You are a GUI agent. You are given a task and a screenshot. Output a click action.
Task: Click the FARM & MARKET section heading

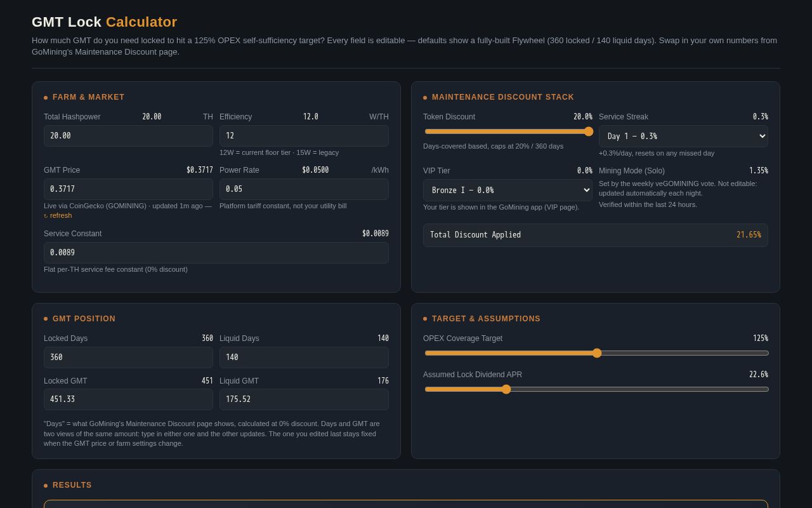coord(88,97)
